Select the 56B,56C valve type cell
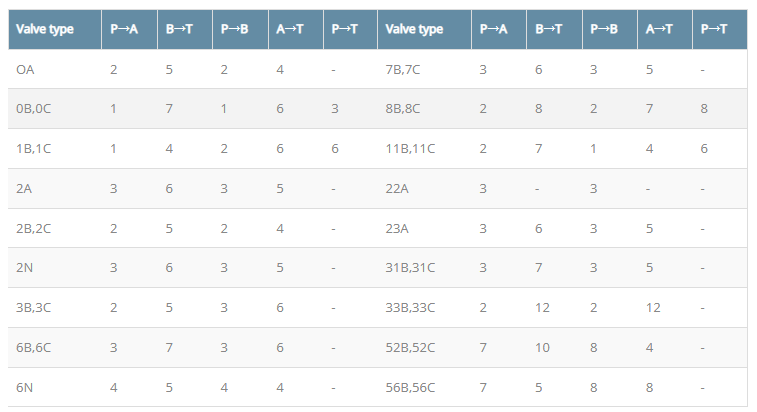The image size is (757, 412). tap(411, 386)
